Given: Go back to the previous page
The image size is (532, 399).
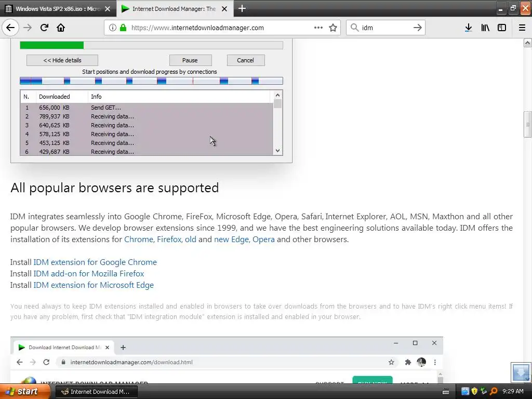Looking at the screenshot, I should click(x=10, y=28).
